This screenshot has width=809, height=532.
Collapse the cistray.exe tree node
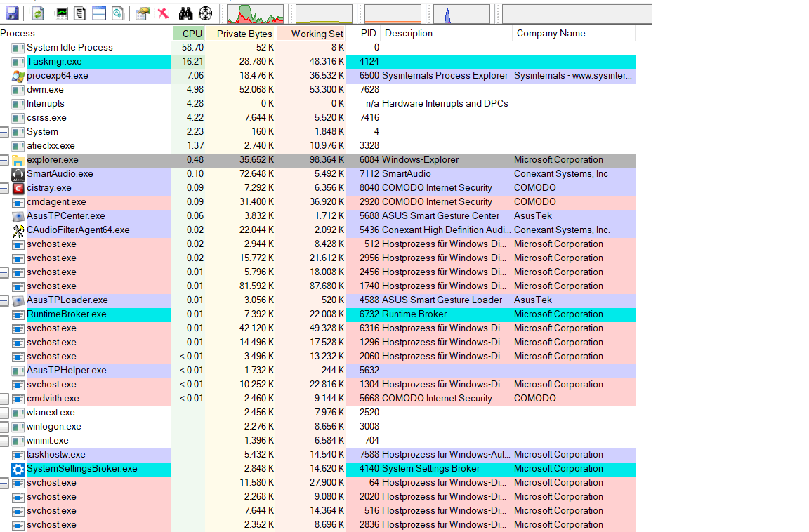[4, 188]
